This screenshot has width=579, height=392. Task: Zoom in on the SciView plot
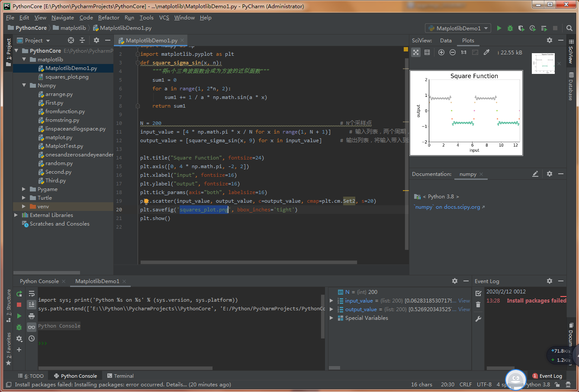441,52
